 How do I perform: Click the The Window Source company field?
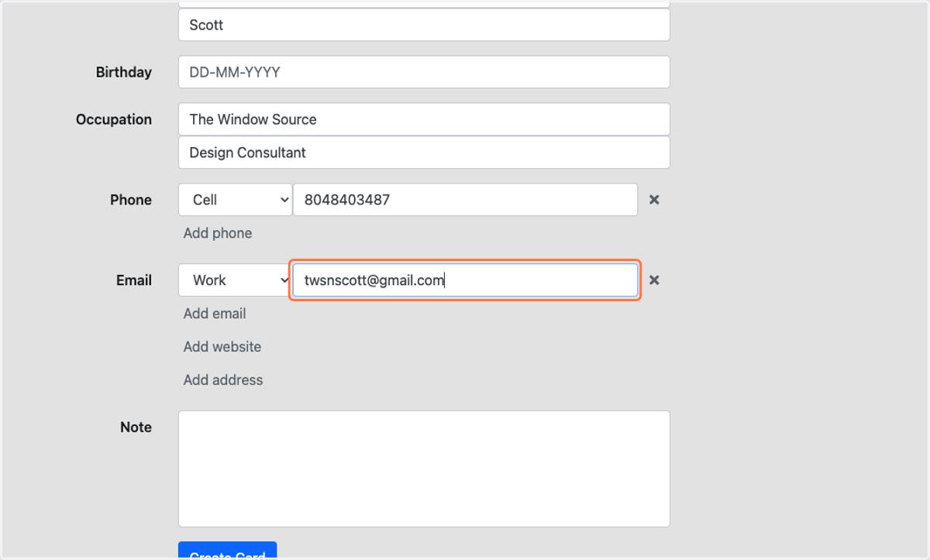(x=424, y=119)
